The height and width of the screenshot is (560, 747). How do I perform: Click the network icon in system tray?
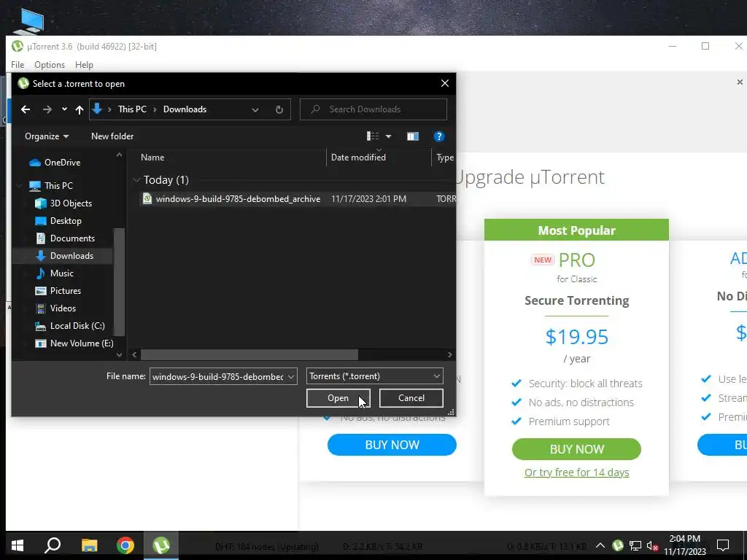click(635, 545)
